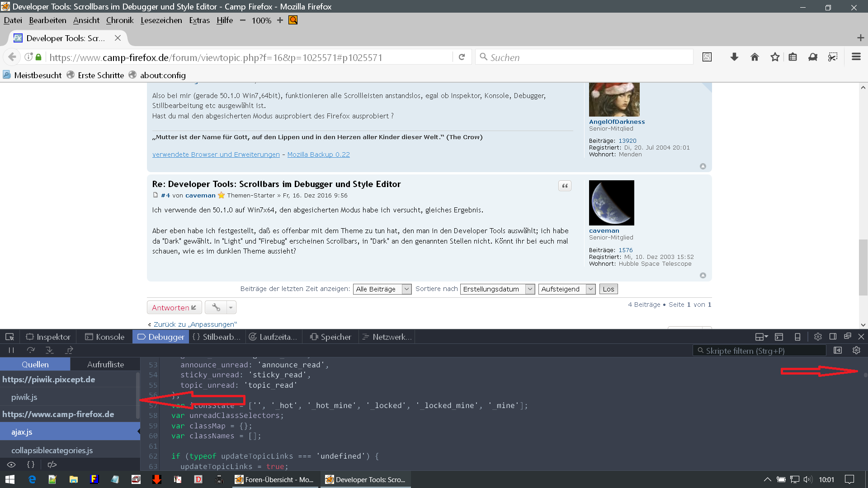Open the Lesezeichen menu

pos(161,20)
